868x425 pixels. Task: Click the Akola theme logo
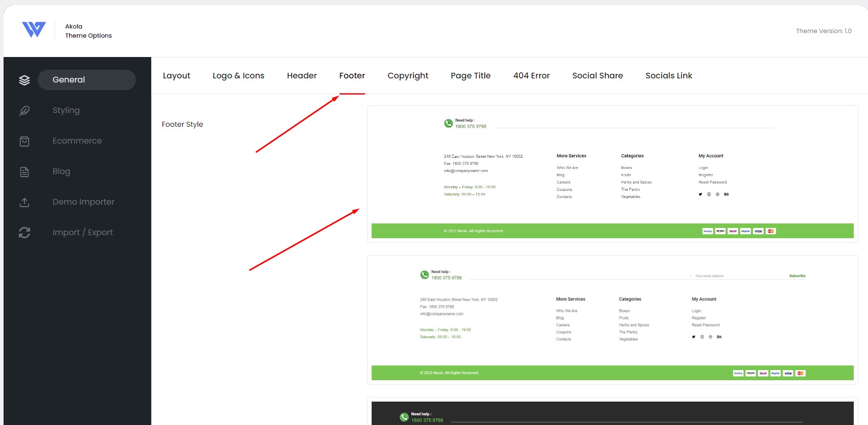34,30
